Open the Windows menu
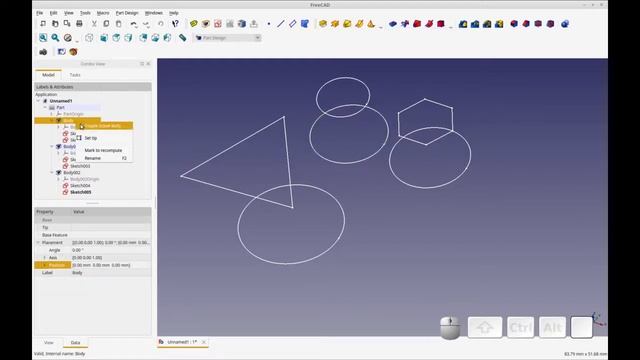Screen dimensions: 640x360 153,13
